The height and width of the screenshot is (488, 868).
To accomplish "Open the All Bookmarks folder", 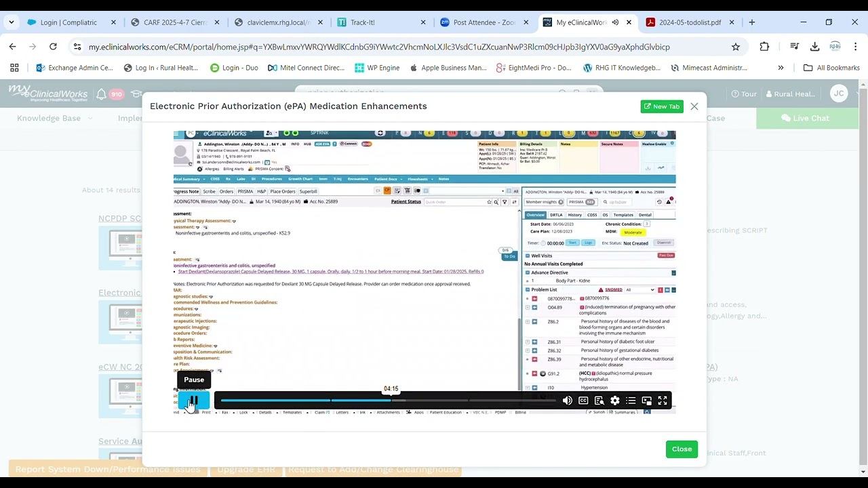I will 831,68.
